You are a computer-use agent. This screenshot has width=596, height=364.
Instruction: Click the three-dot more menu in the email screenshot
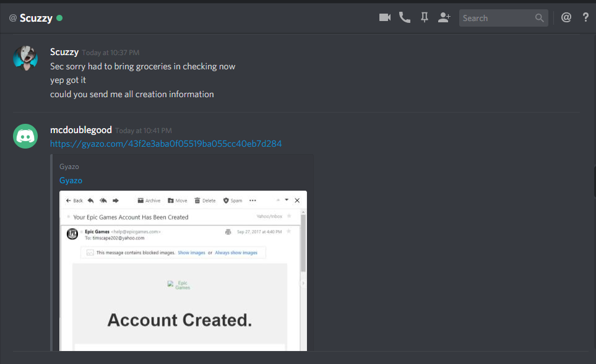(x=253, y=201)
